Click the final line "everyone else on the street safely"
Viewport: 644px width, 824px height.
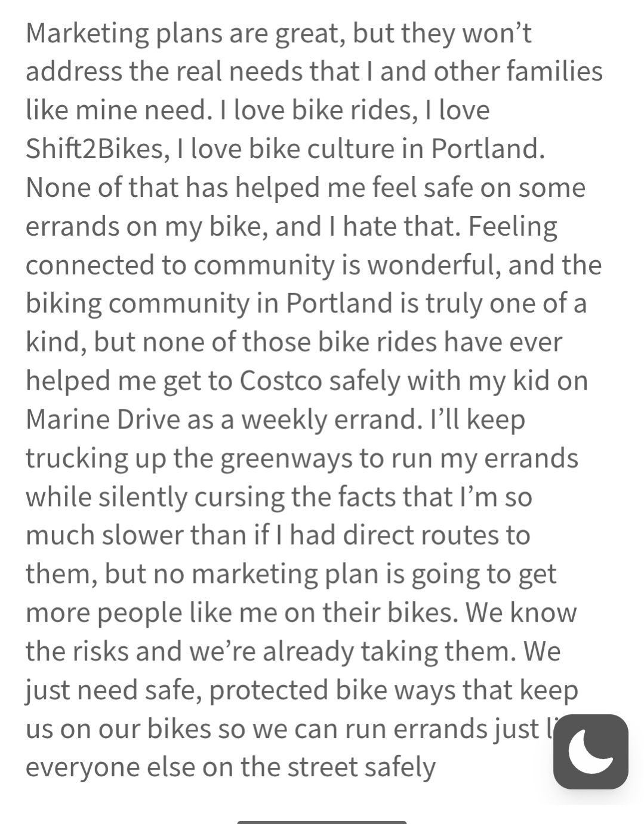(230, 767)
